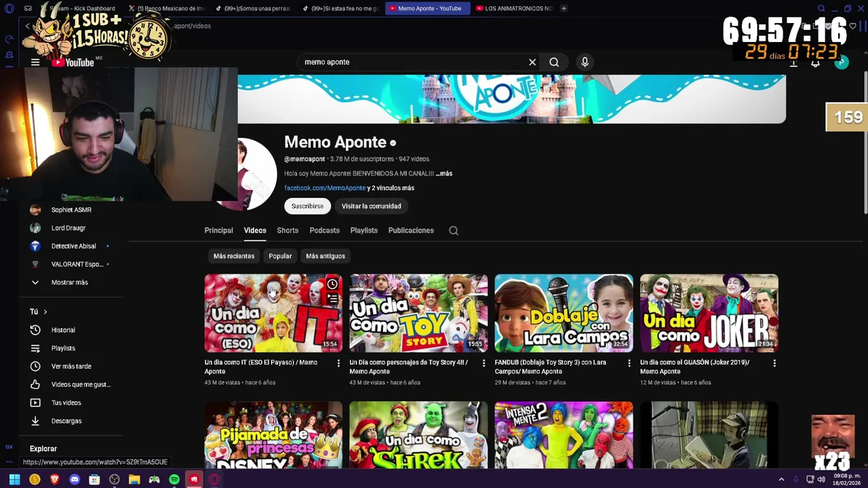
Task: Play the Intensa Mente 2 thumbnail
Action: point(564,434)
